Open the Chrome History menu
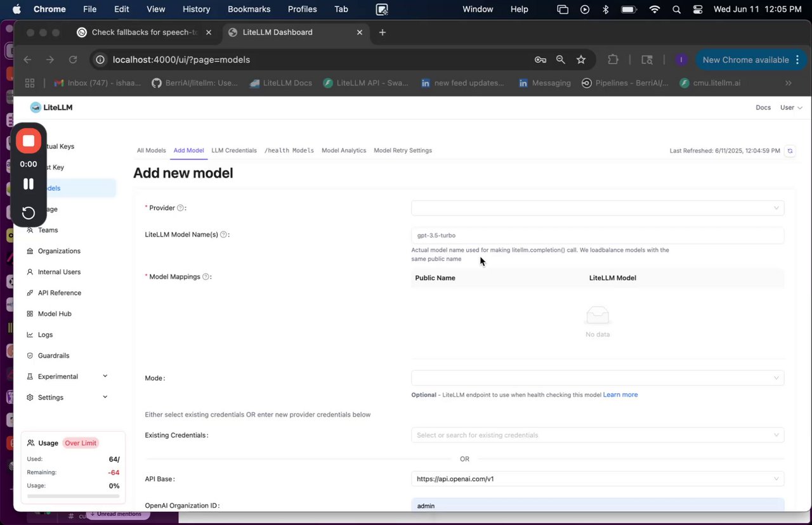Viewport: 812px width, 525px height. tap(196, 10)
